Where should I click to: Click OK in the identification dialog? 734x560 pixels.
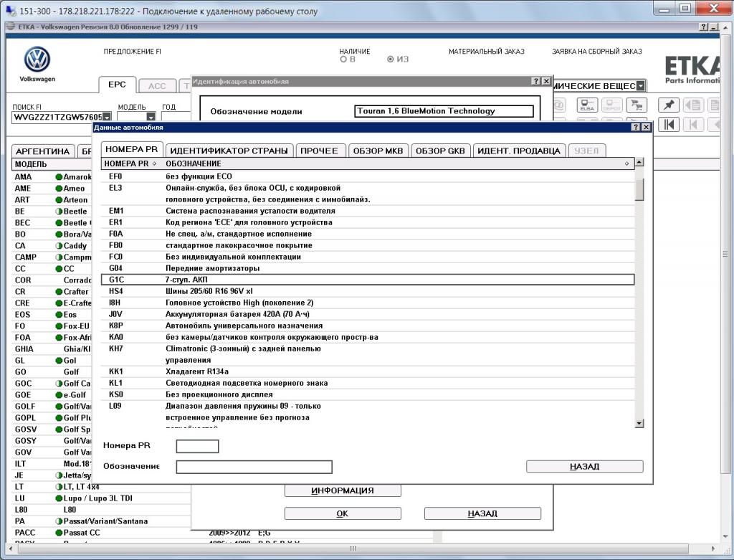(343, 513)
